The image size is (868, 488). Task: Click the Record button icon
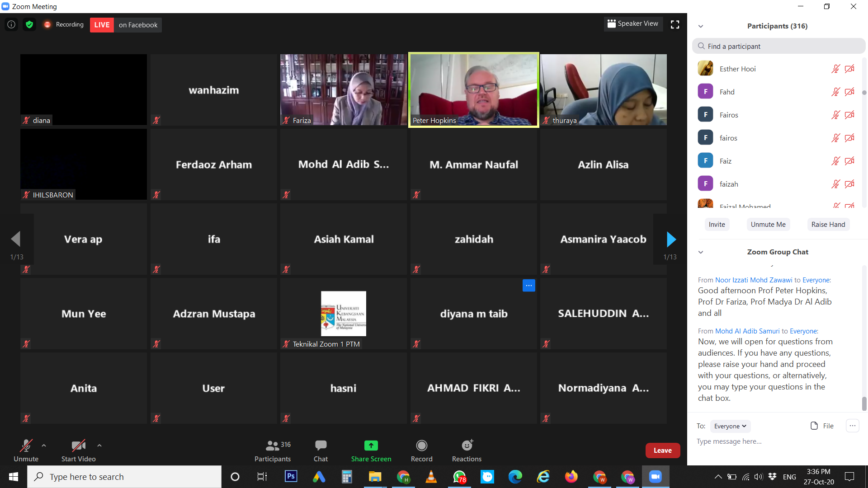(x=421, y=446)
